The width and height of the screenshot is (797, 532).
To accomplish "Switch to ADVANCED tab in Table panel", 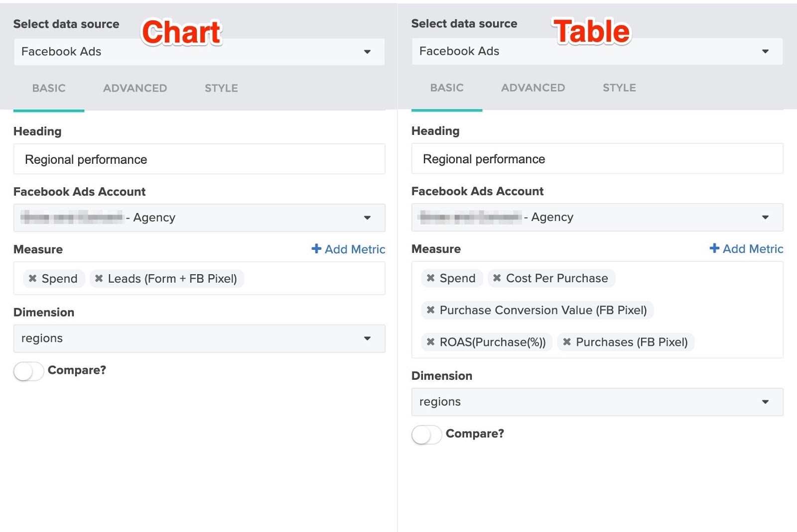I will pyautogui.click(x=533, y=88).
